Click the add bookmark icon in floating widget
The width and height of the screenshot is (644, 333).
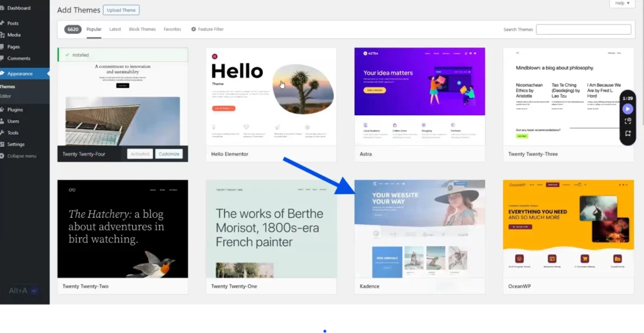628,133
